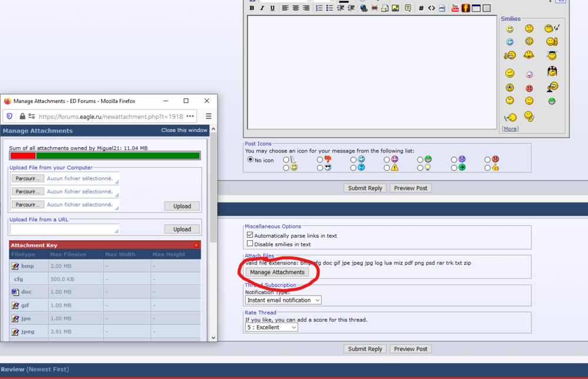Open the [More] smilies link
This screenshot has height=379, width=588.
(x=510, y=129)
